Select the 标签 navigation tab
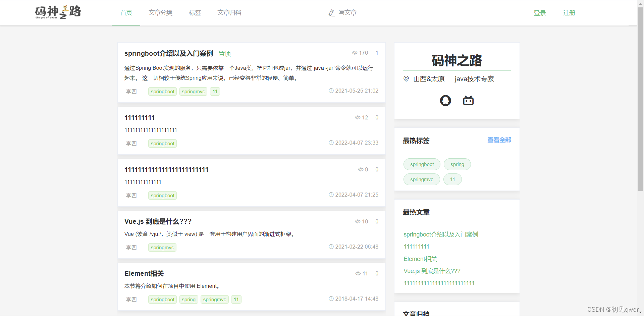The height and width of the screenshot is (316, 644). [x=195, y=13]
